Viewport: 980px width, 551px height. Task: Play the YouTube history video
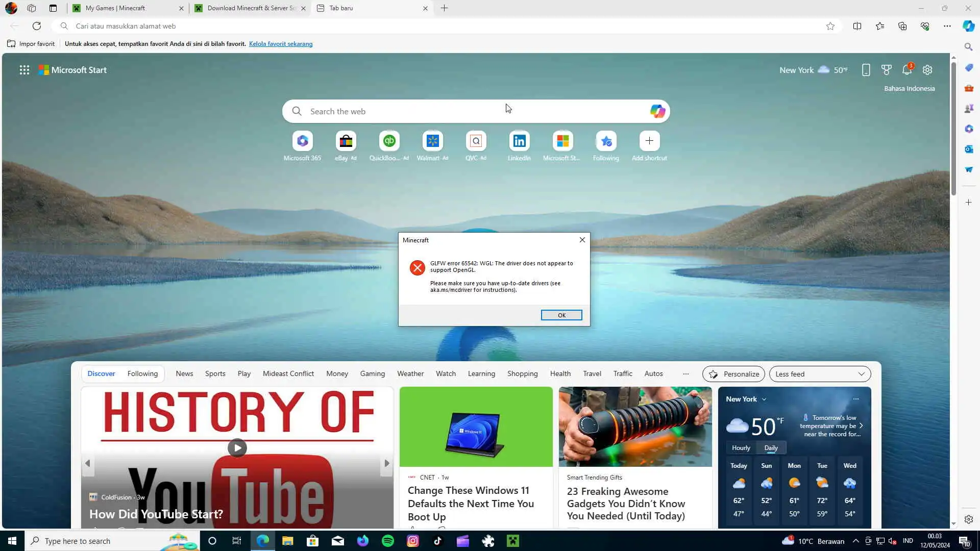(x=237, y=448)
